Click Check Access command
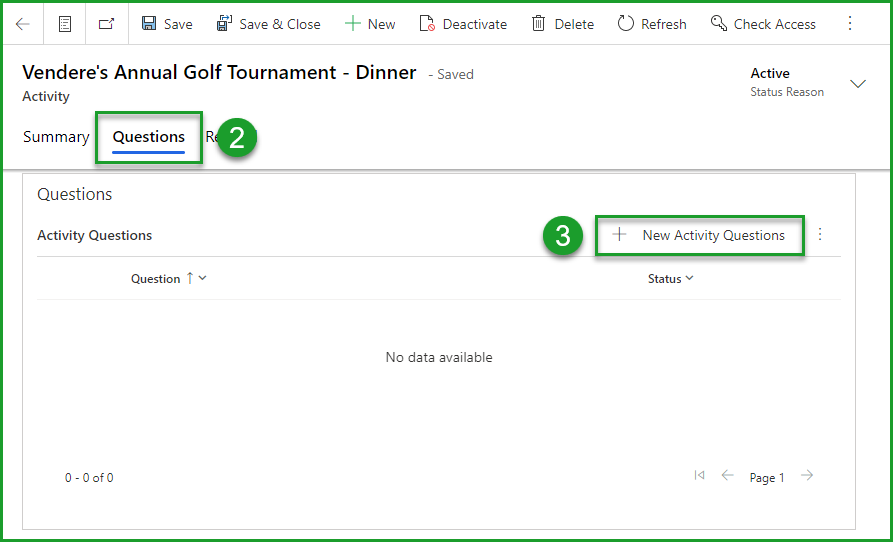Screen dimensions: 893x542 763,24
